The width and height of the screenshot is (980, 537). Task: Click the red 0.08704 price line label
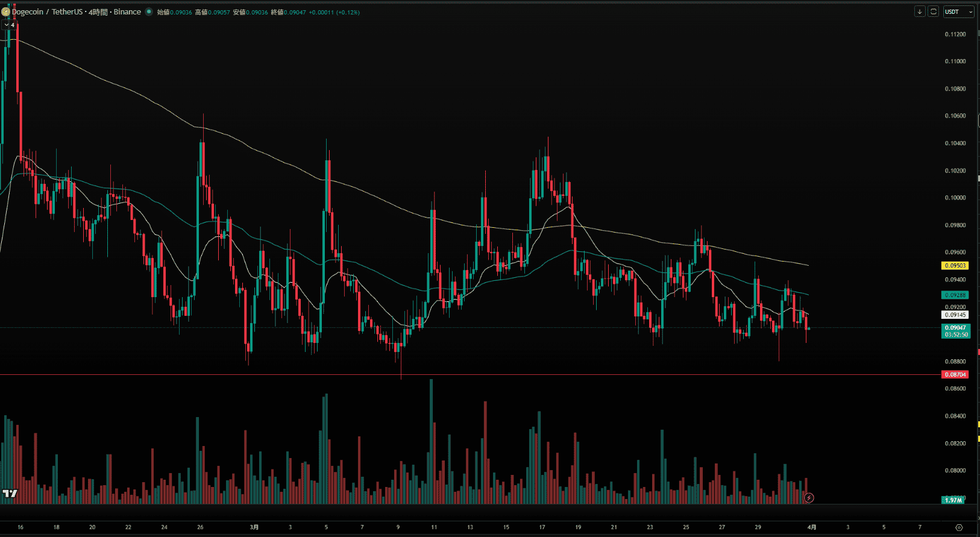coord(955,374)
